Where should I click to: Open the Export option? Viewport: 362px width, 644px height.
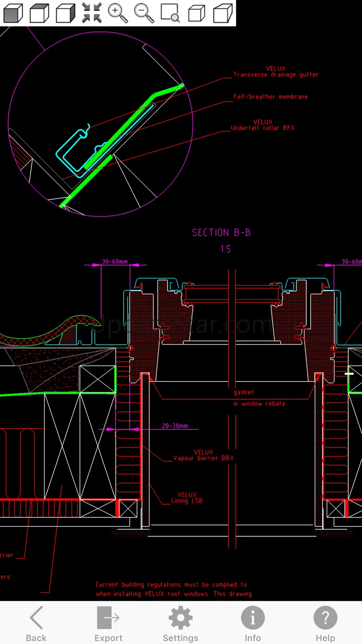(109, 624)
